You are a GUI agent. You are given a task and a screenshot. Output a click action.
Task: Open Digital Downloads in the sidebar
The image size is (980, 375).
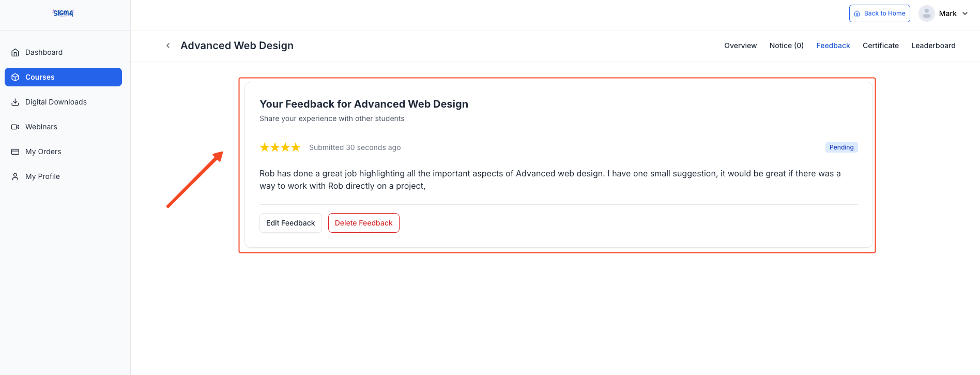pyautogui.click(x=63, y=102)
